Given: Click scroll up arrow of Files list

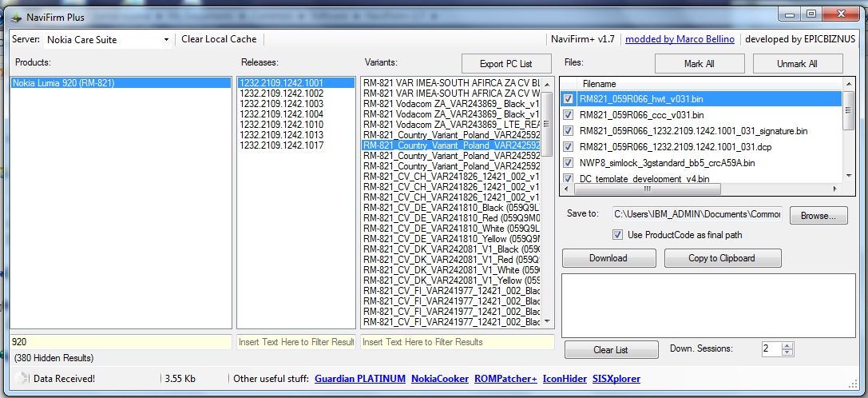Looking at the screenshot, I should coord(848,84).
